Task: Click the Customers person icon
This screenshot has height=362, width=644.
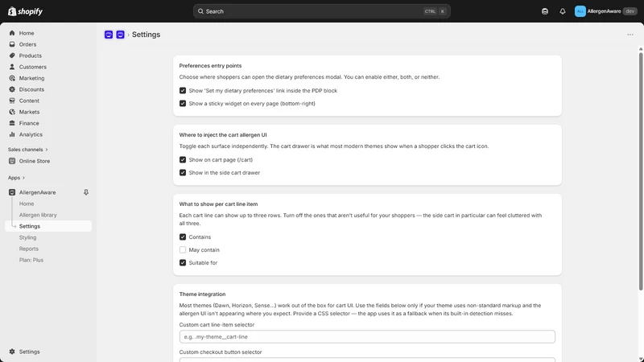Action: click(12, 67)
